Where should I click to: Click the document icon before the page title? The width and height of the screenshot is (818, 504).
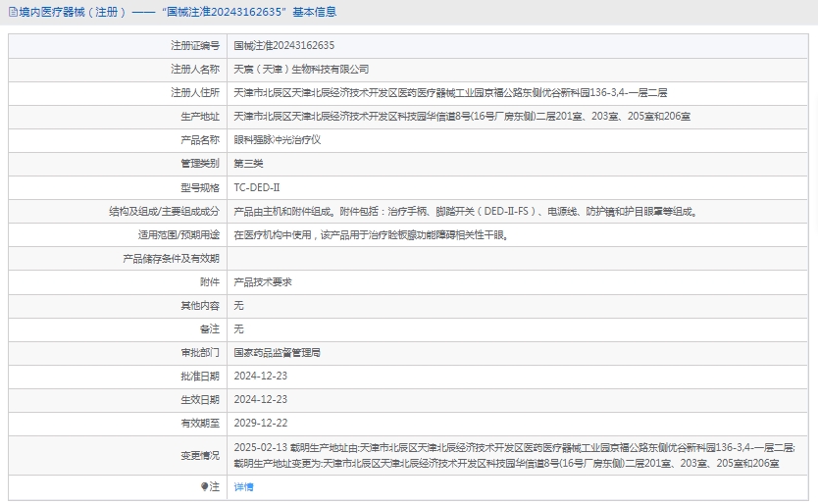[10, 13]
